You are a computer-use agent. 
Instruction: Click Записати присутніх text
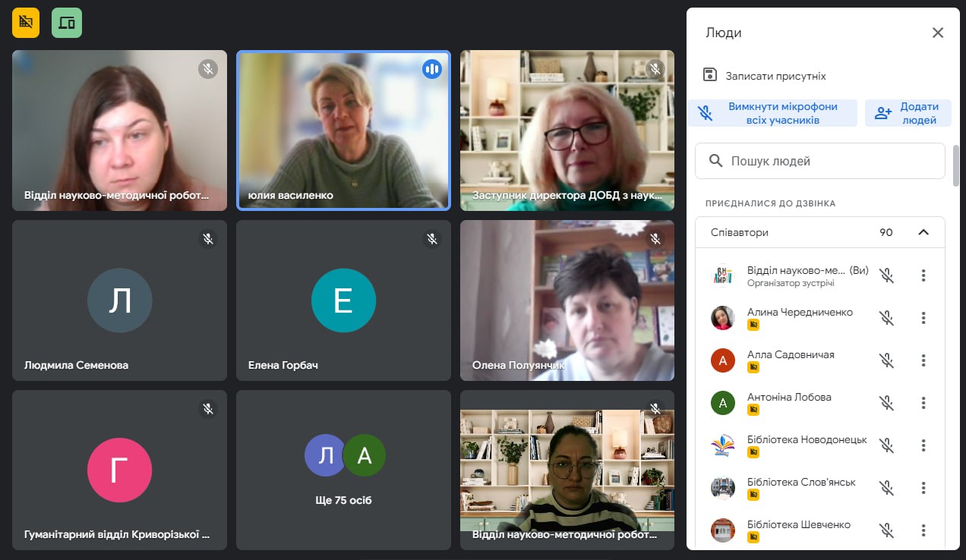pyautogui.click(x=775, y=76)
